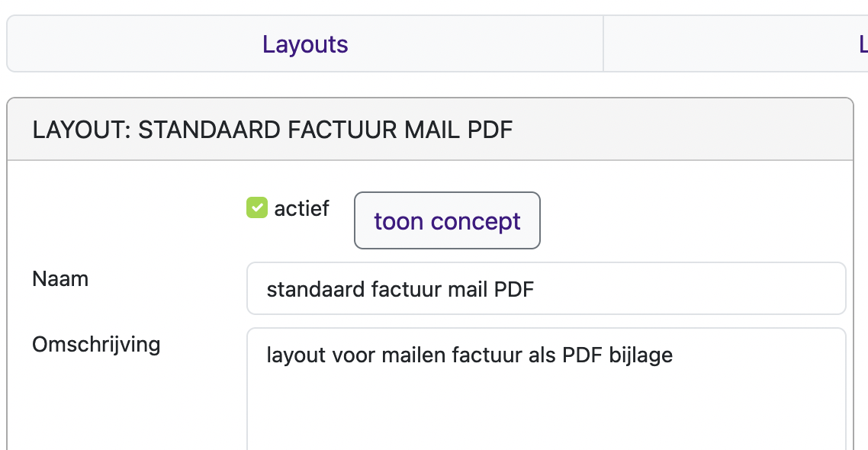Viewport: 868px width, 450px height.
Task: Click the 'actief' checkbox label text
Action: tap(302, 208)
